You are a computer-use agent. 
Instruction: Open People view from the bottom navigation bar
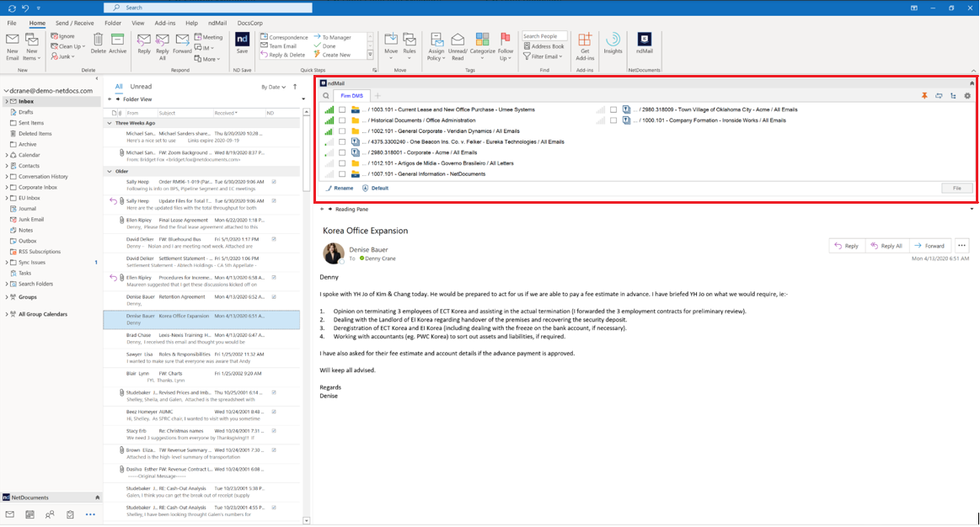(50, 514)
